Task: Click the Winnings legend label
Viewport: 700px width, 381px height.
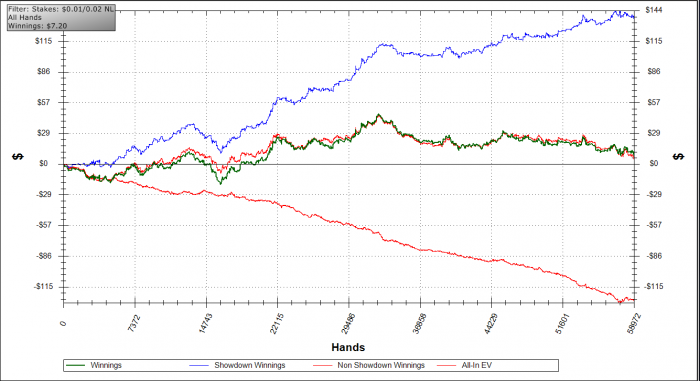Action: pos(106,365)
